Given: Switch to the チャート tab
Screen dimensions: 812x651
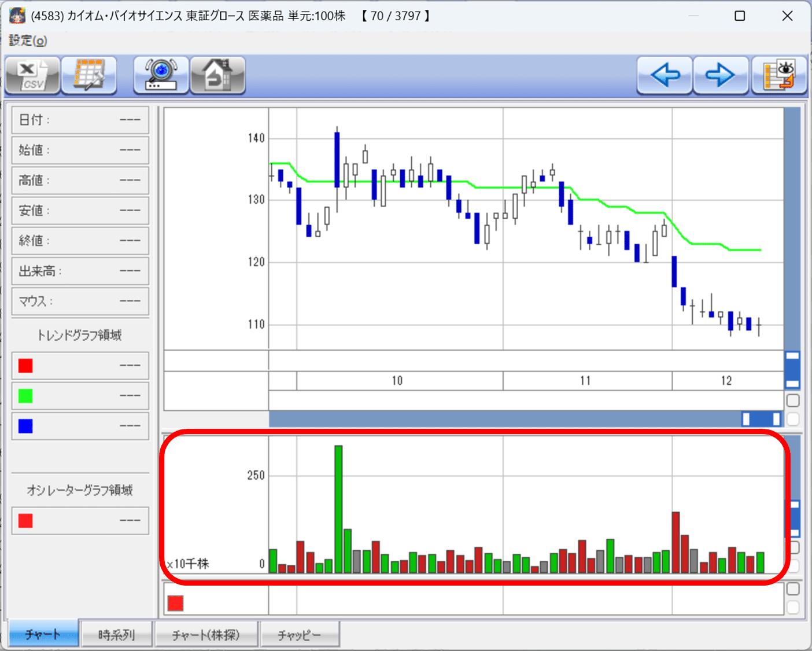Looking at the screenshot, I should (x=43, y=634).
